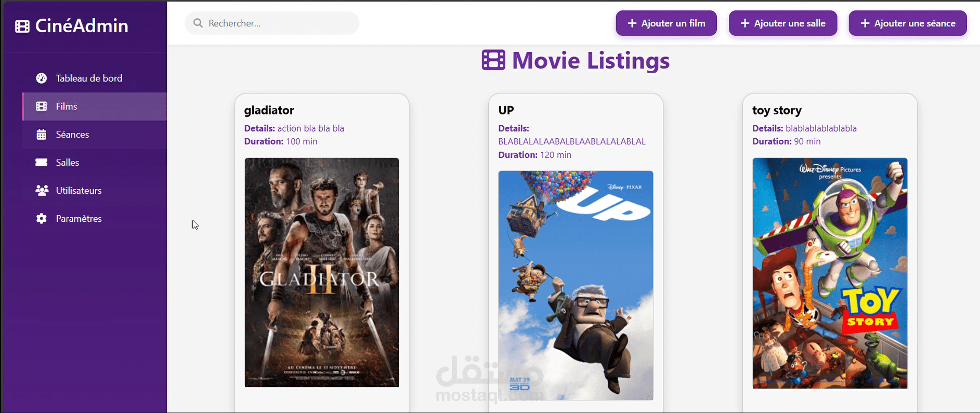The height and width of the screenshot is (413, 980).
Task: Click the details text action bla bla bla
Action: (x=311, y=128)
